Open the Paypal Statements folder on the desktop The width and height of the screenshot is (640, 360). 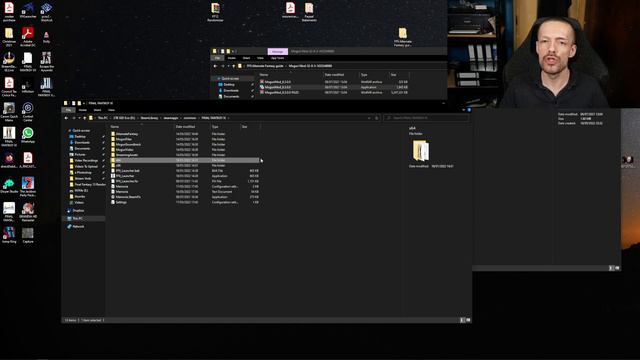coord(309,12)
